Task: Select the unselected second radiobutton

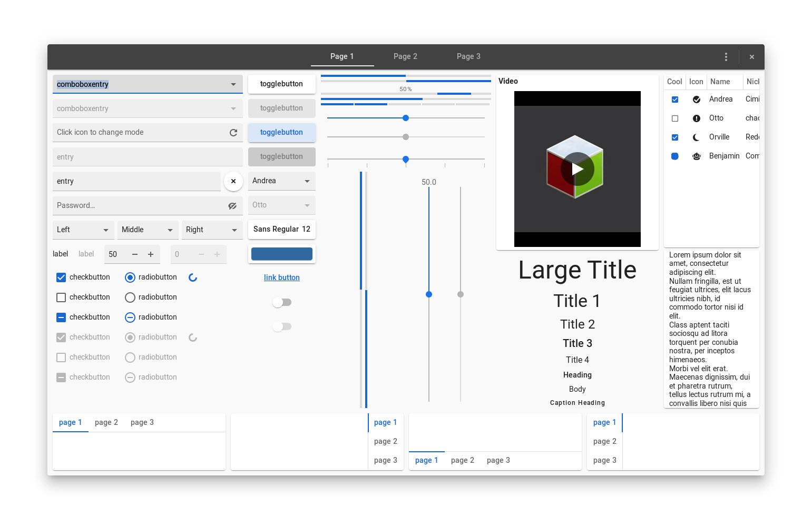Action: click(x=130, y=297)
